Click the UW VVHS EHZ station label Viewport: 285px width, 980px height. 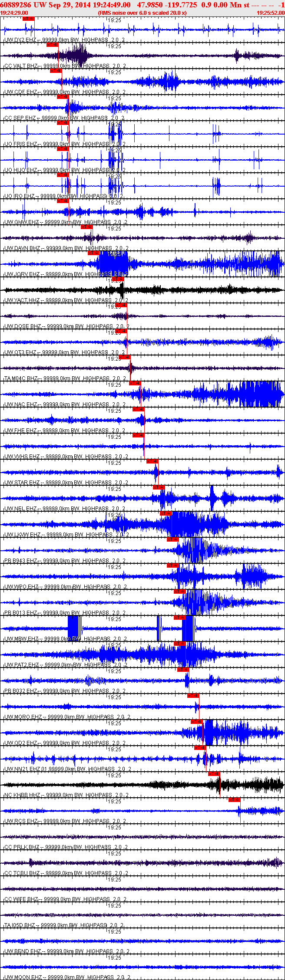coord(22,457)
